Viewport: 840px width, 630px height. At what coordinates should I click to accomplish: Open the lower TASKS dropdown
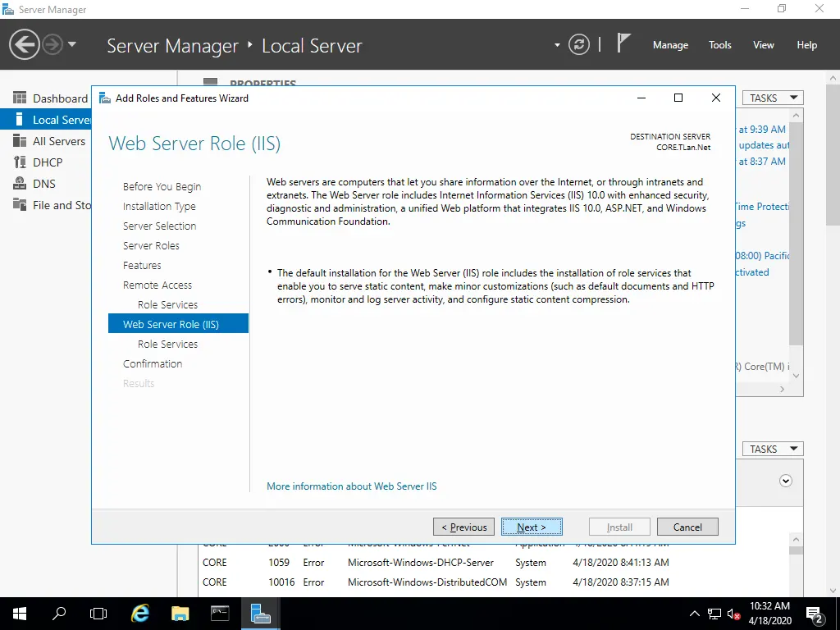(773, 449)
